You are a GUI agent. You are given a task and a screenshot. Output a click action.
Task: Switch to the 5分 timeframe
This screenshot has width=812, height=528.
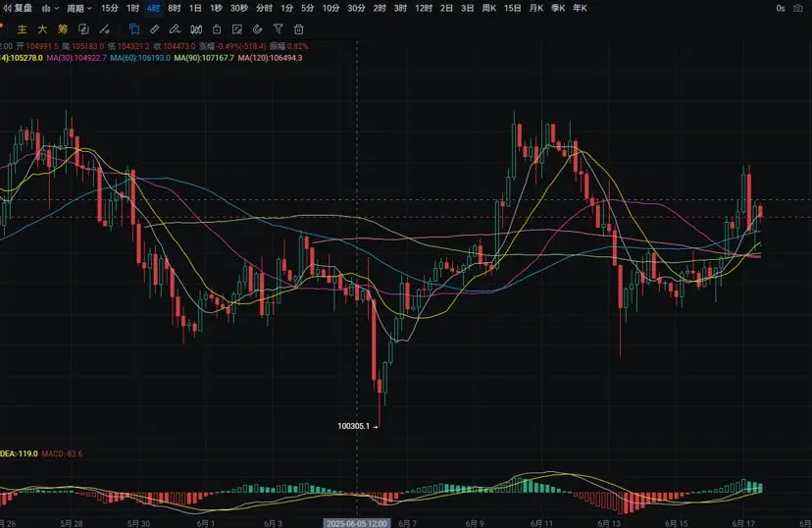[x=307, y=8]
